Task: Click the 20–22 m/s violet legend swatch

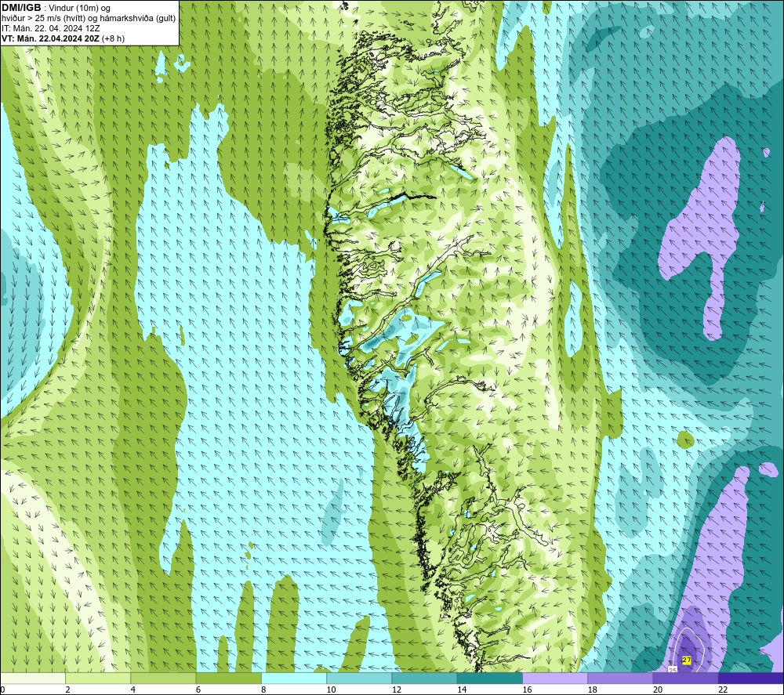Action: 685,678
